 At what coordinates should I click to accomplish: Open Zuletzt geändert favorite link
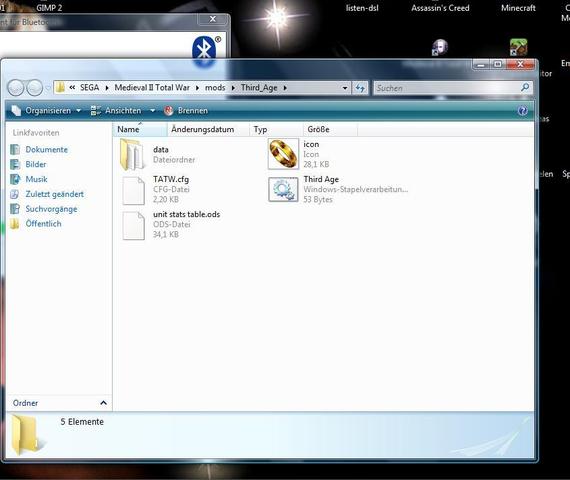(x=55, y=194)
